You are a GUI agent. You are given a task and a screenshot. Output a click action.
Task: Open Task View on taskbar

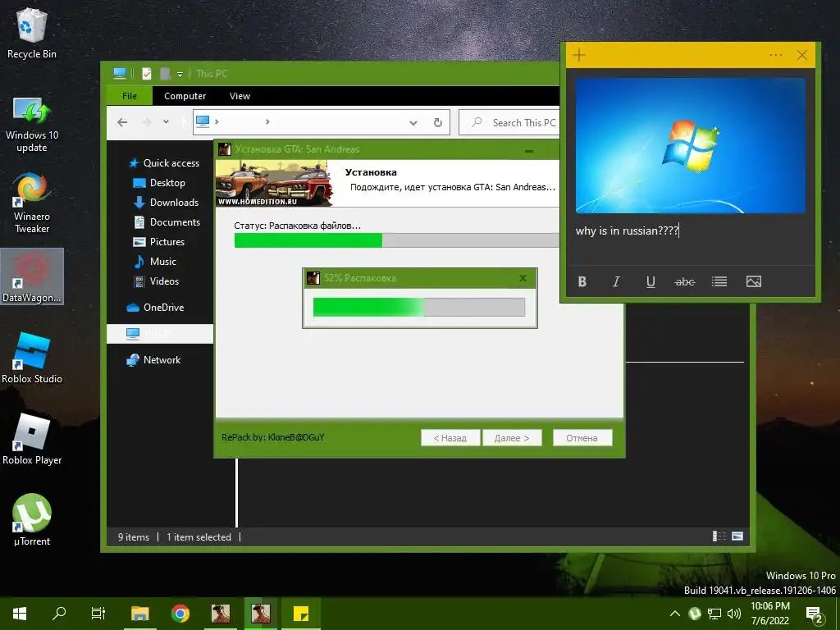click(98, 614)
